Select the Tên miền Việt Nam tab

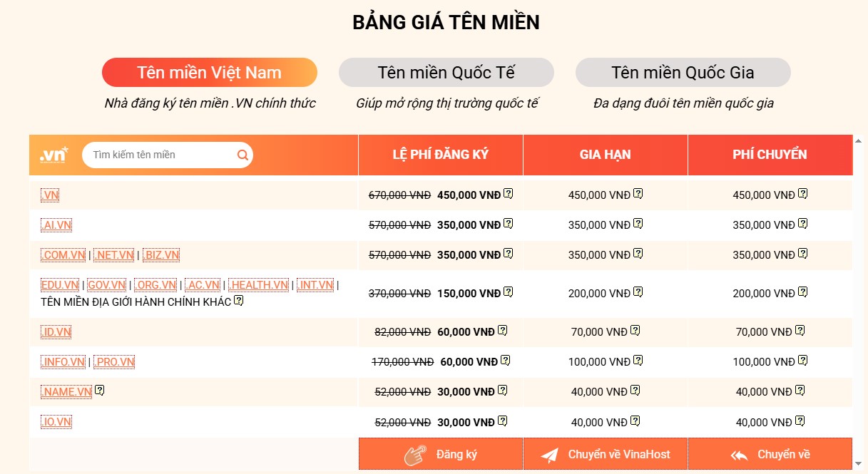pyautogui.click(x=209, y=73)
